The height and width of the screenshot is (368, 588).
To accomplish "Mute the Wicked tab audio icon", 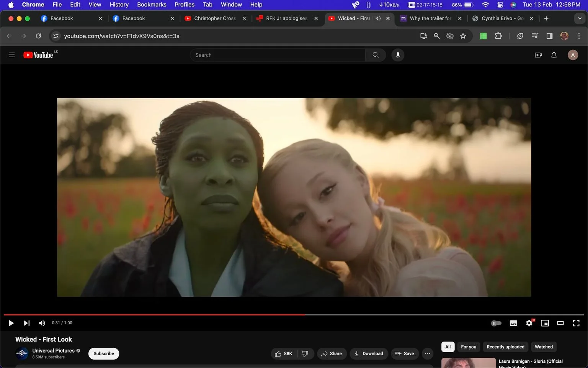I will [378, 18].
